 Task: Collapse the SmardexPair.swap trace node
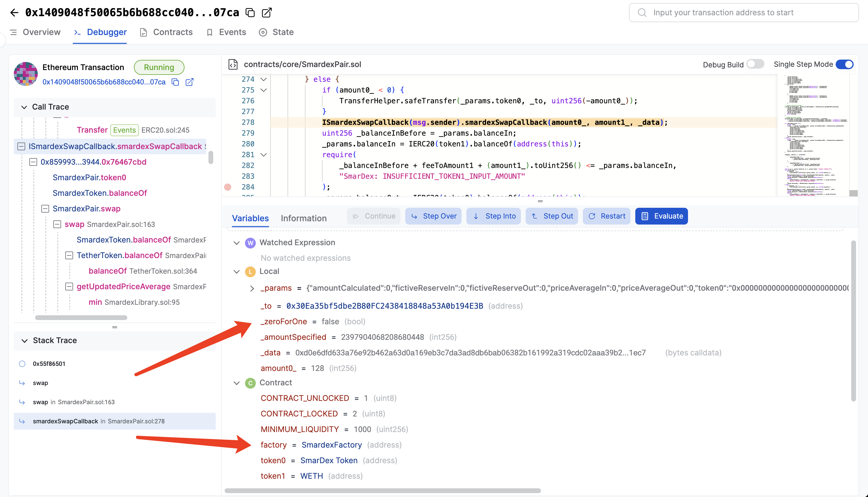tap(45, 209)
